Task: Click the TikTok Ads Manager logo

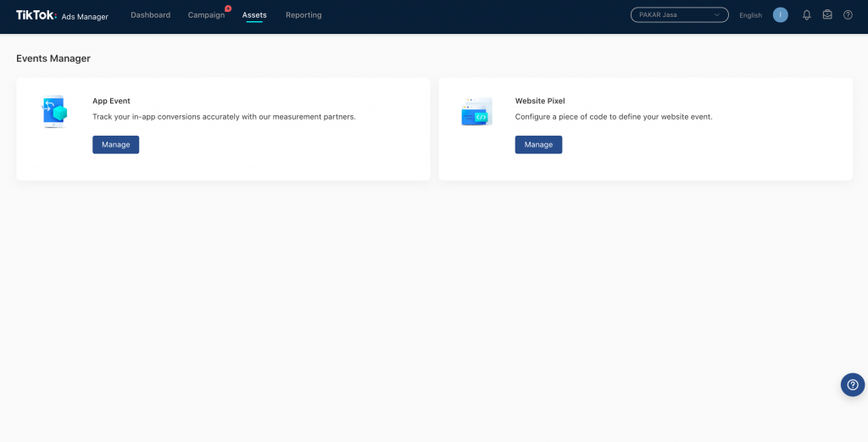Action: click(62, 15)
